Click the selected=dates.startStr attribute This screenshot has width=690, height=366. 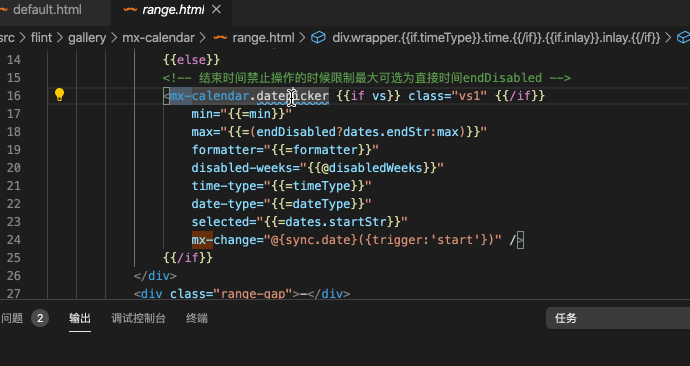[x=299, y=222]
